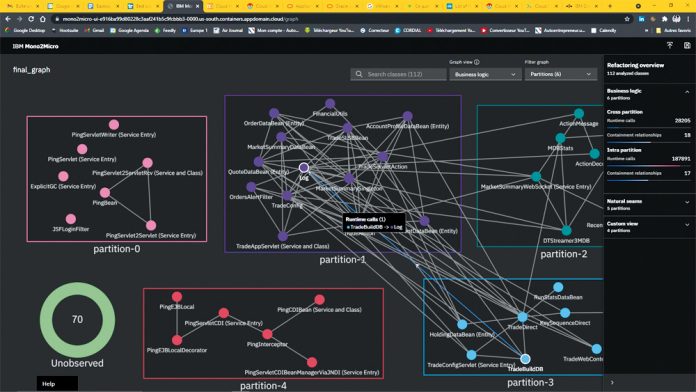The width and height of the screenshot is (696, 392).
Task: Select the TradeBuildDB node in partition-3
Action: point(525,359)
